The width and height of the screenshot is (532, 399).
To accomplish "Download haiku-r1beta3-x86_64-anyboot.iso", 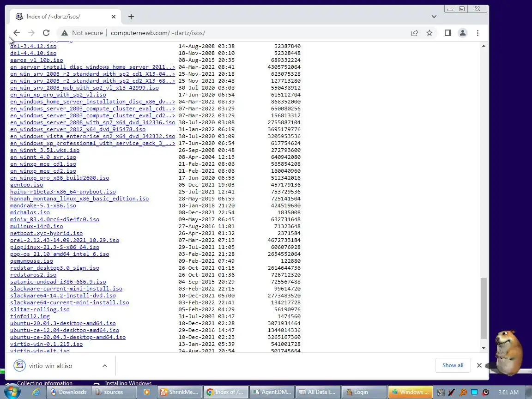I will tap(63, 192).
